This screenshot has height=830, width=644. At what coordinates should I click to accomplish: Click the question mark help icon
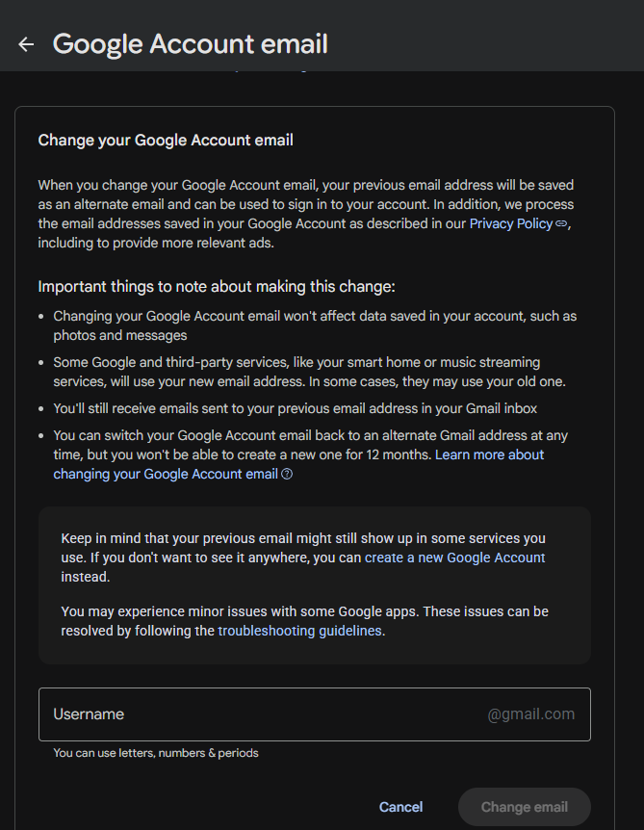point(287,475)
